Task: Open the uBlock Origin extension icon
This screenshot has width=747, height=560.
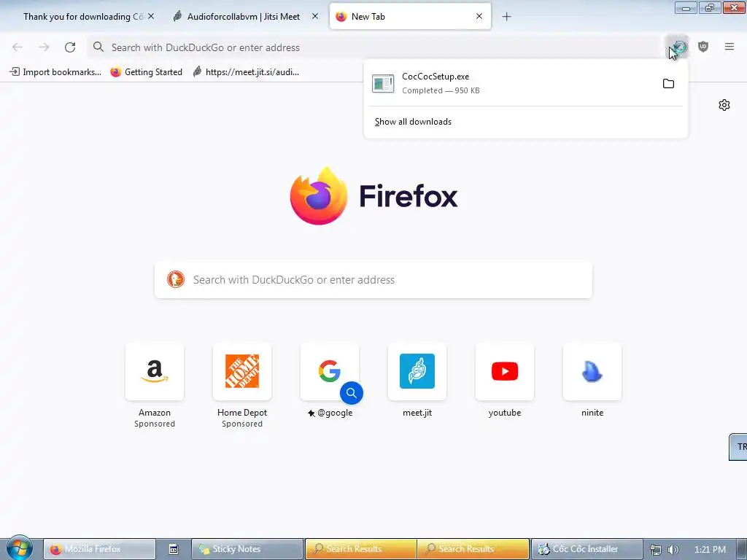Action: click(703, 47)
